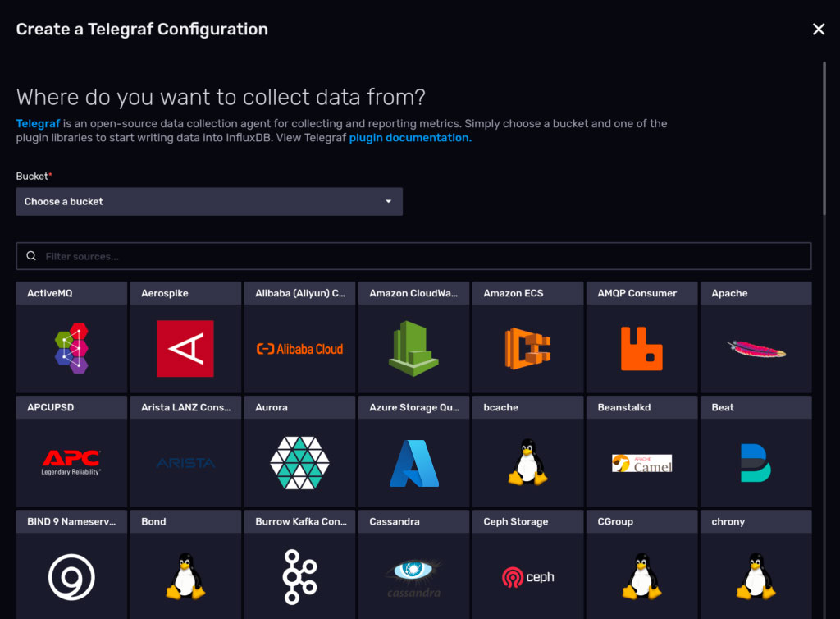The width and height of the screenshot is (840, 619).
Task: Select the chrony plugin
Action: [x=756, y=566]
